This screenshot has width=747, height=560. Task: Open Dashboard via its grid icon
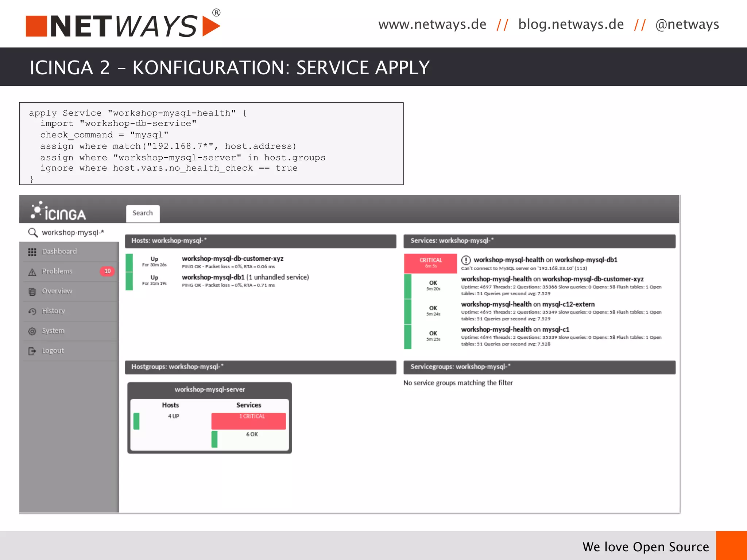click(x=32, y=252)
